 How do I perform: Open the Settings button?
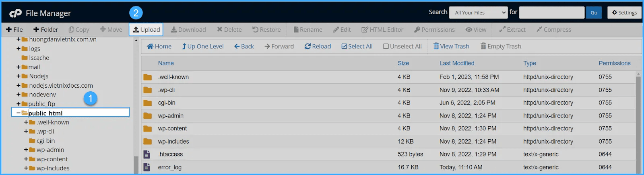624,13
